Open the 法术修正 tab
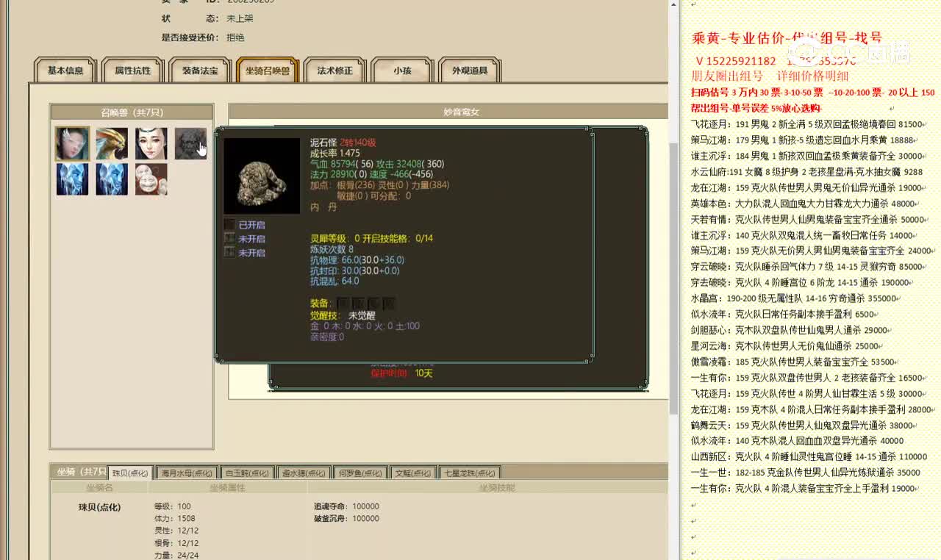941x560 pixels. [x=334, y=71]
